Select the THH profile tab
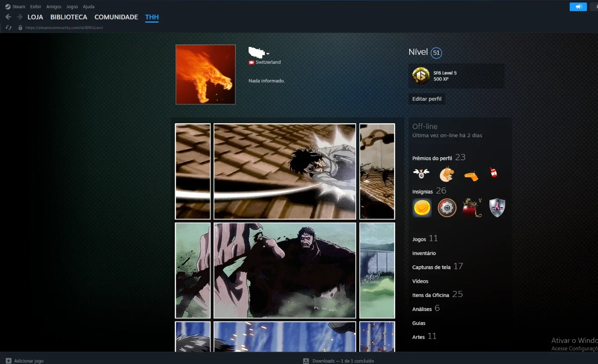Viewport: 598px width, 364px height. (152, 17)
